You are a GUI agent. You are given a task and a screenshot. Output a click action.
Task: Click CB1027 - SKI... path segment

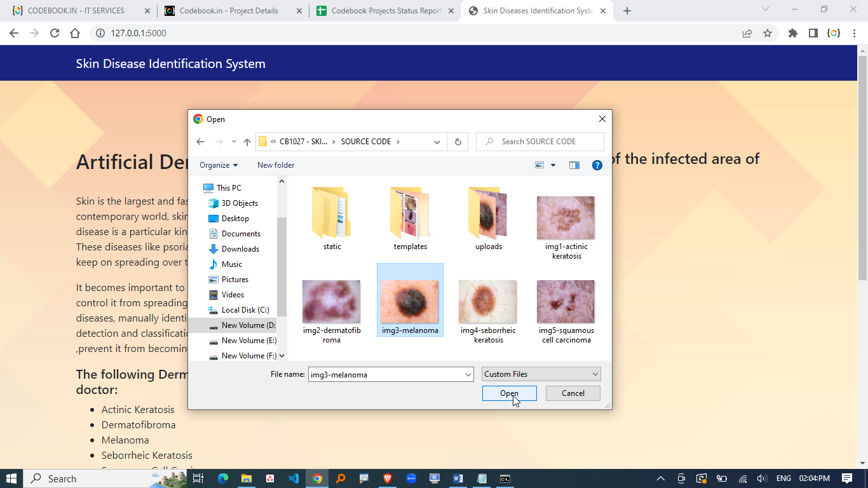(303, 142)
